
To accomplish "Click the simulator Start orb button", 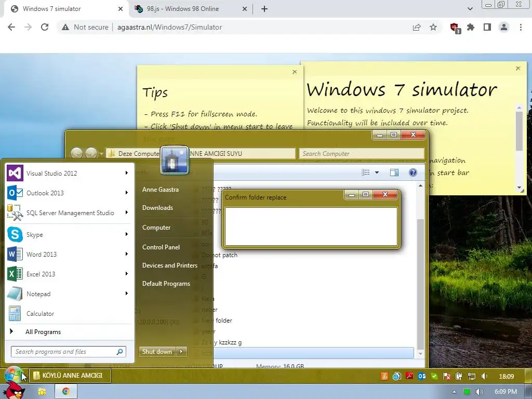I will [13, 375].
